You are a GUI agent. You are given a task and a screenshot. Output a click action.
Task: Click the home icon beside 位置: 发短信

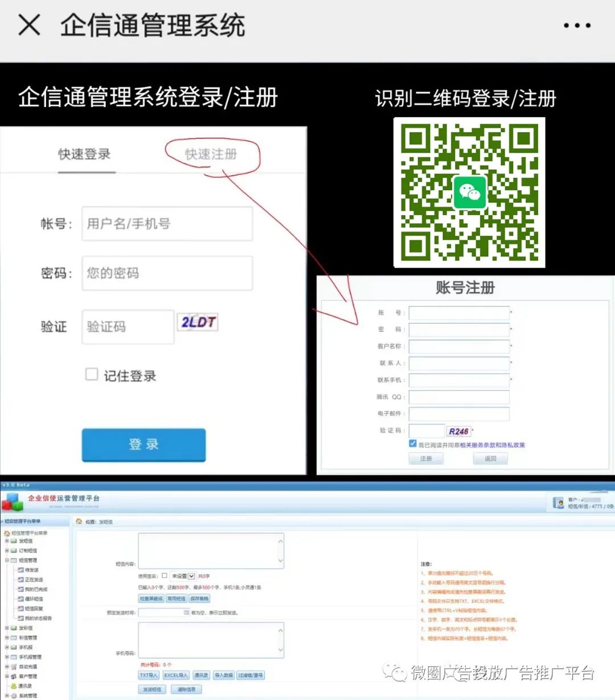pos(79,521)
